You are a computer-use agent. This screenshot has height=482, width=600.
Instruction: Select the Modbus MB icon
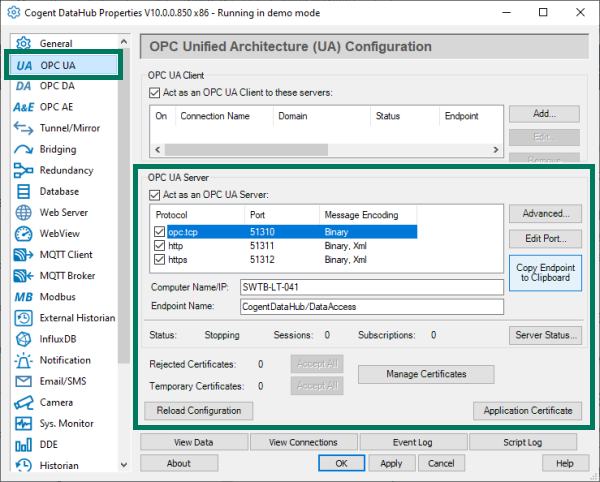pyautogui.click(x=23, y=297)
